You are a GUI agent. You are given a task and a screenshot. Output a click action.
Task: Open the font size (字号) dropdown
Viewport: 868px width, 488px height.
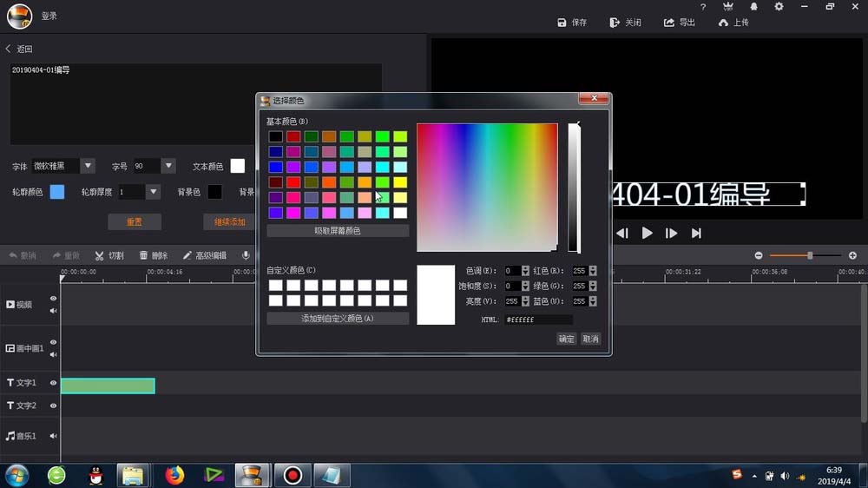click(x=168, y=166)
